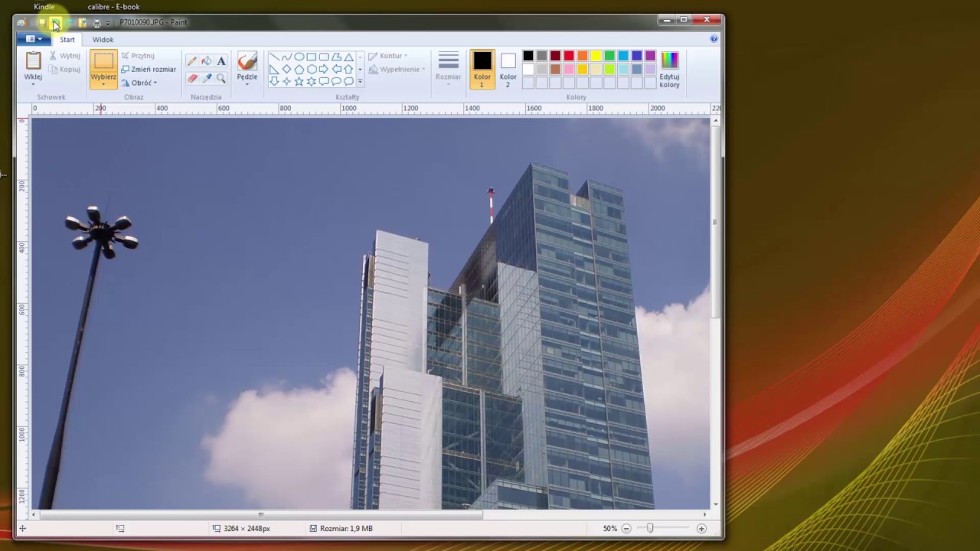Choose the Triangle shape
The height and width of the screenshot is (551, 980).
coord(348,57)
